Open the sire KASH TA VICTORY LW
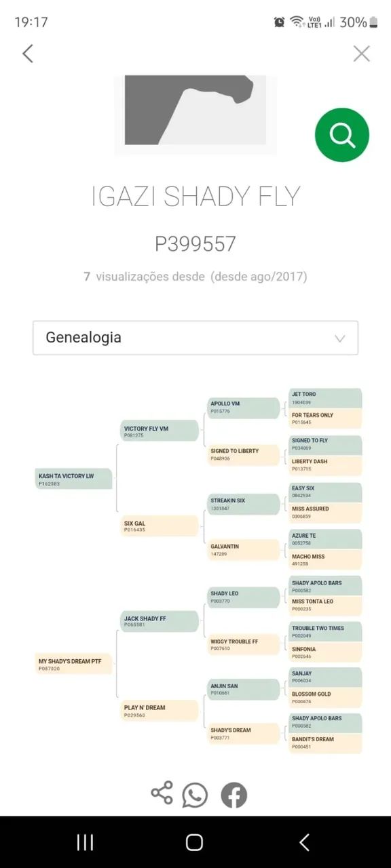This screenshot has height=868, width=391. 74,479
